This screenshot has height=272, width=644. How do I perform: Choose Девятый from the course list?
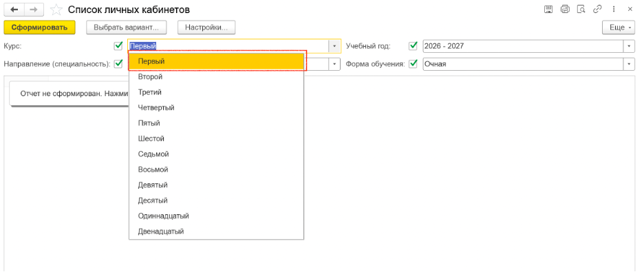point(217,185)
